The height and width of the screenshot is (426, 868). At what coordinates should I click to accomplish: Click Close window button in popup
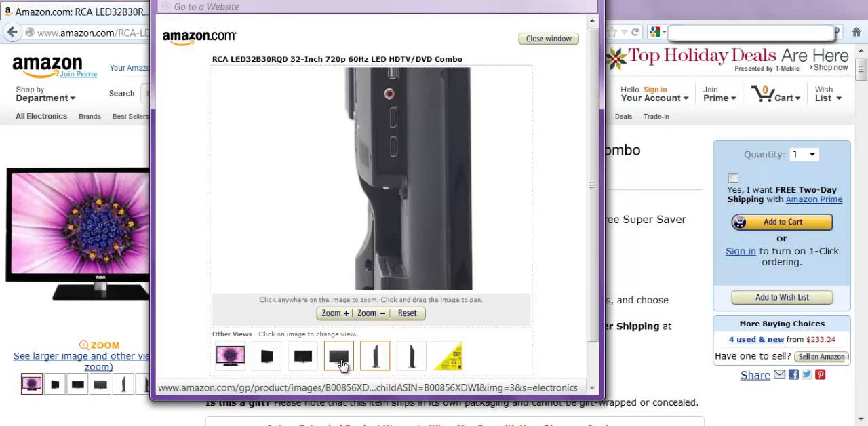[549, 39]
